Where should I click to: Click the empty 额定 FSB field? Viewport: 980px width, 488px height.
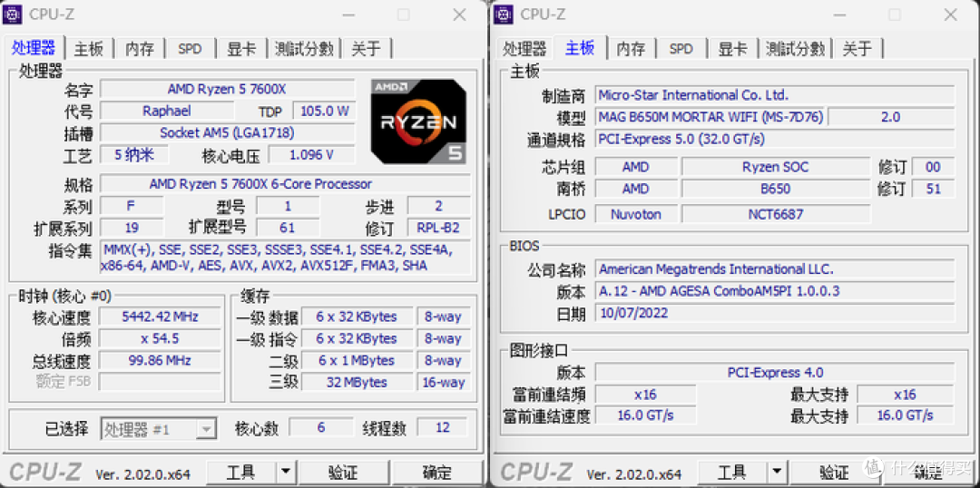pos(160,381)
